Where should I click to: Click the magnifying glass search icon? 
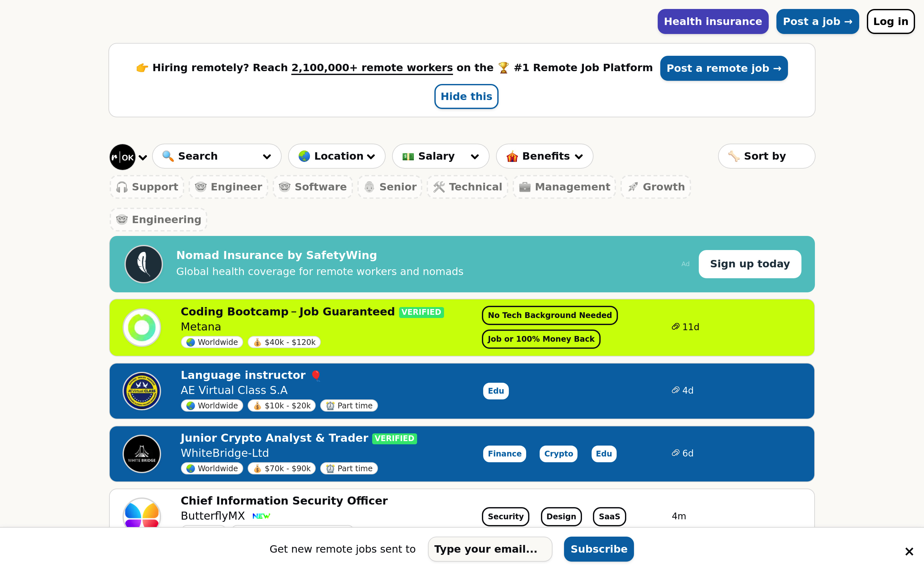click(167, 156)
